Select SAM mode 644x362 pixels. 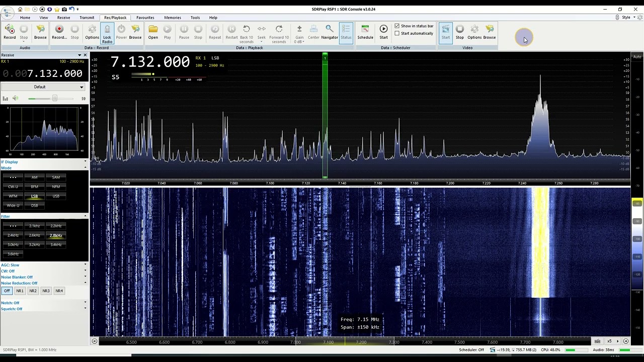[x=56, y=177]
